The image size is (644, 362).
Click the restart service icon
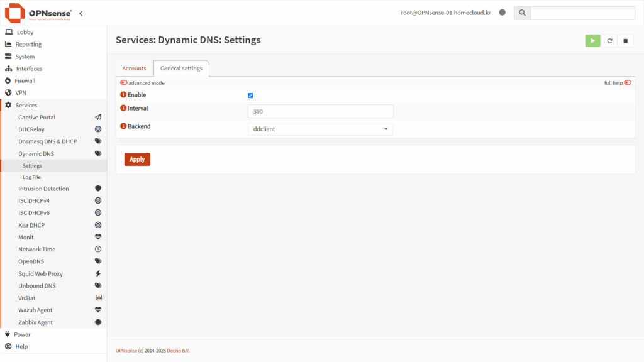[609, 41]
